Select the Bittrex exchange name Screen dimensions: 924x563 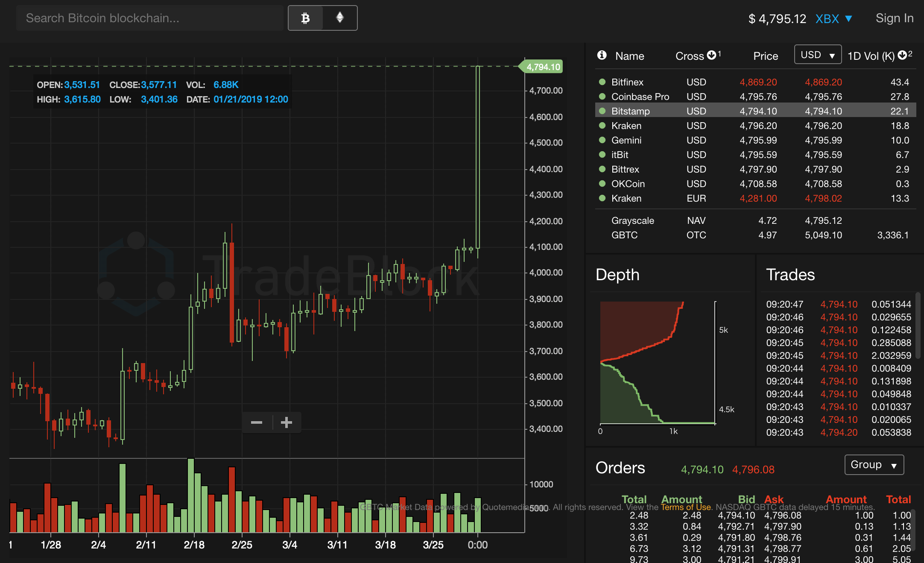625,169
